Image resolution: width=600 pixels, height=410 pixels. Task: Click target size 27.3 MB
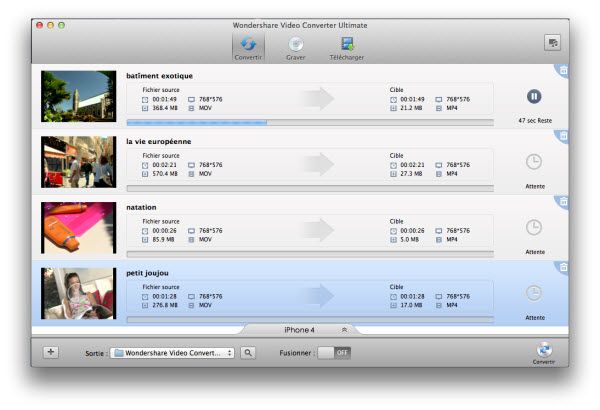pyautogui.click(x=411, y=174)
